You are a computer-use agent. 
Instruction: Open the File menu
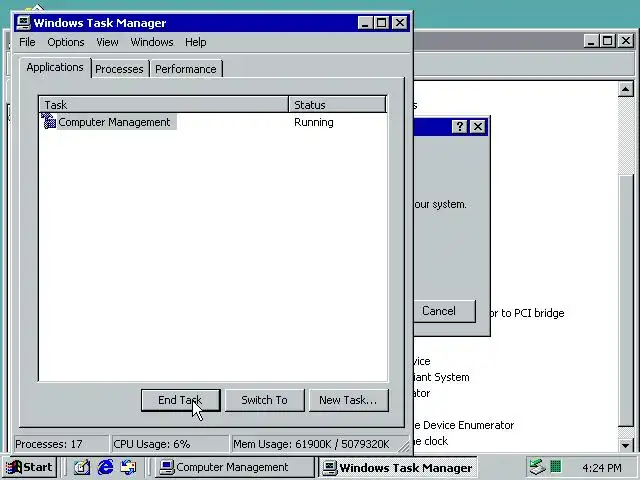27,42
